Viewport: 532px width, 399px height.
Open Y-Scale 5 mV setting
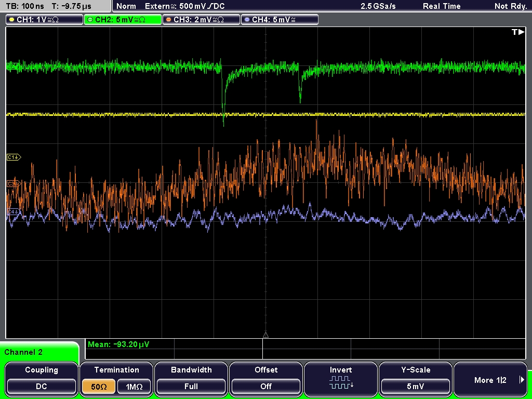pos(416,387)
